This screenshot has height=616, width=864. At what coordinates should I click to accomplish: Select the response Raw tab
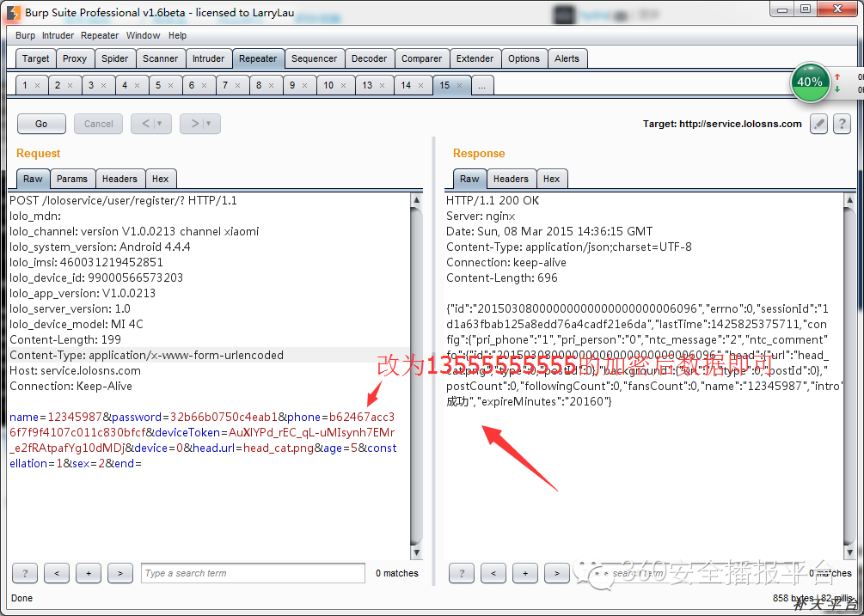[x=469, y=179]
